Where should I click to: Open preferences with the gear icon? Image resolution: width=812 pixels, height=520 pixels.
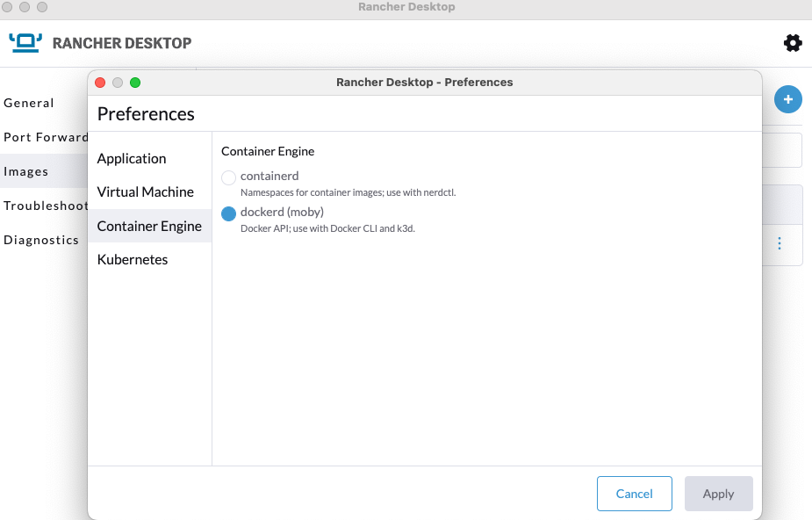point(793,43)
